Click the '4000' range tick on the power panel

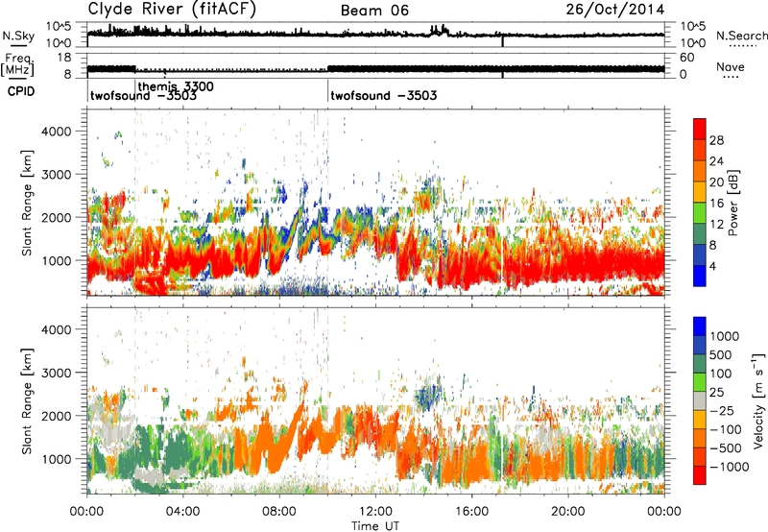(x=56, y=132)
